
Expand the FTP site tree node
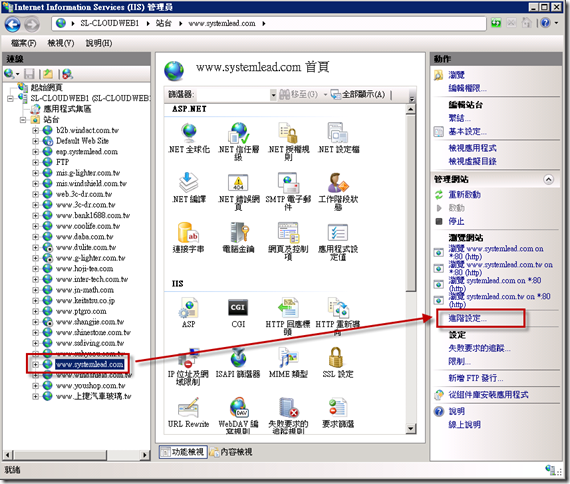(36, 163)
